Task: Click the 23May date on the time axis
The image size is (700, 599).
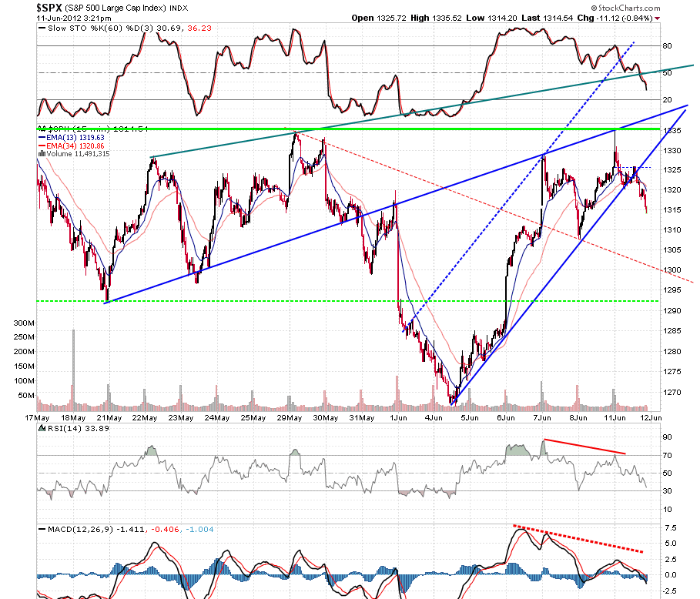Action: tap(181, 418)
